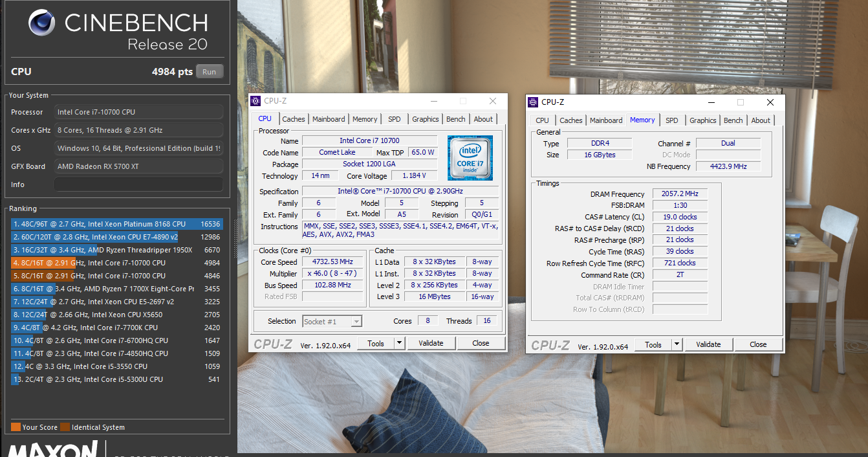This screenshot has width=868, height=457.
Task: Open Bench tab in CPU-Z Memory window
Action: point(733,120)
